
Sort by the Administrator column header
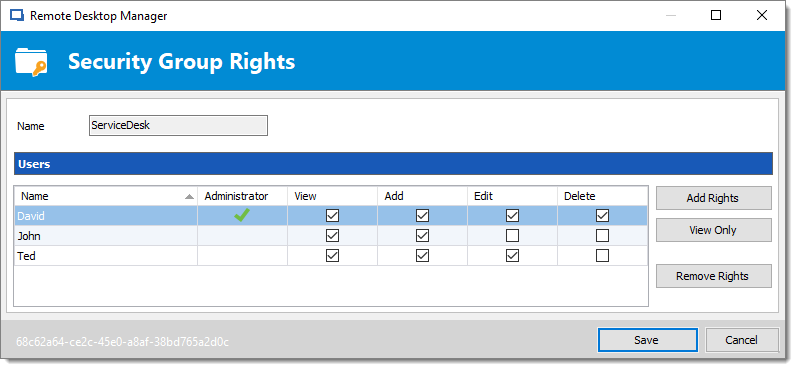pos(243,196)
